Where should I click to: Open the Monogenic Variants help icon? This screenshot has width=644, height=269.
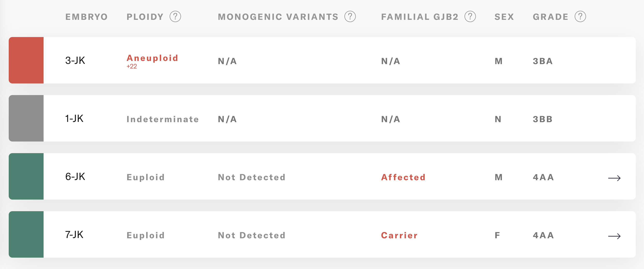(x=350, y=17)
